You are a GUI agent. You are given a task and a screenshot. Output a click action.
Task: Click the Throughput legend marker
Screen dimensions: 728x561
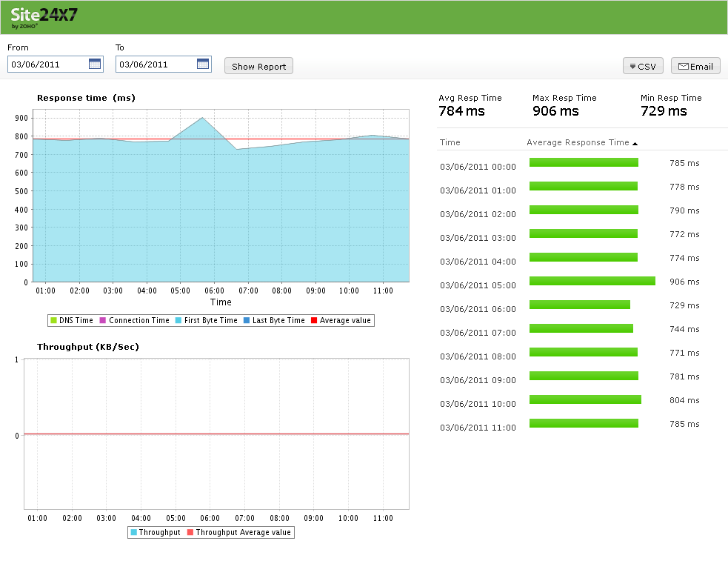(x=133, y=533)
